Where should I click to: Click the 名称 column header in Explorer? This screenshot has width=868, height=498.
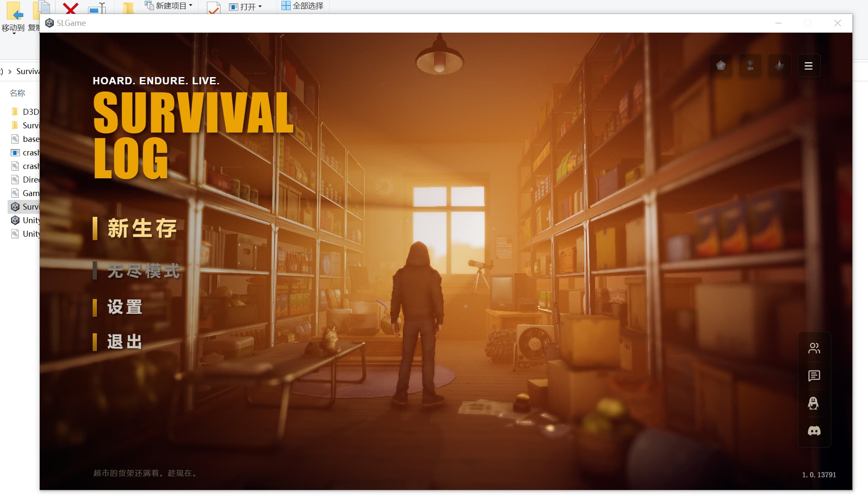[17, 93]
